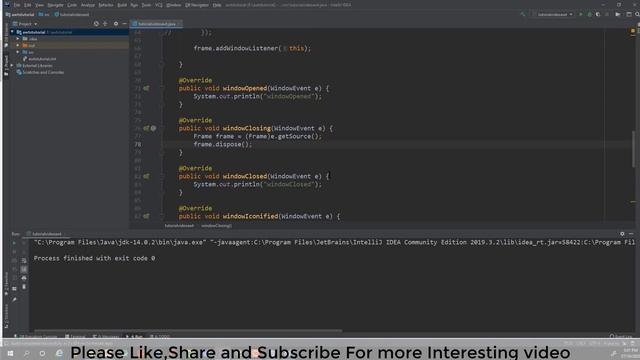Open the Project view dropdown
The height and width of the screenshot is (360, 640).
(x=25, y=24)
